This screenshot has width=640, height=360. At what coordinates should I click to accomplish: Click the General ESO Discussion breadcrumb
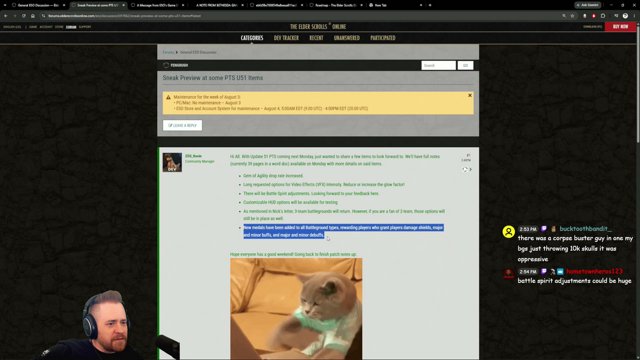click(x=198, y=52)
